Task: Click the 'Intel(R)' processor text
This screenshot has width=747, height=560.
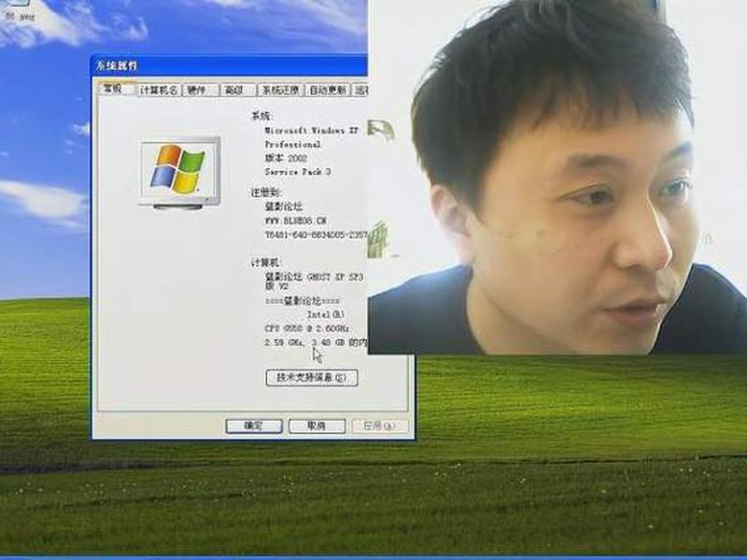Action: (325, 315)
